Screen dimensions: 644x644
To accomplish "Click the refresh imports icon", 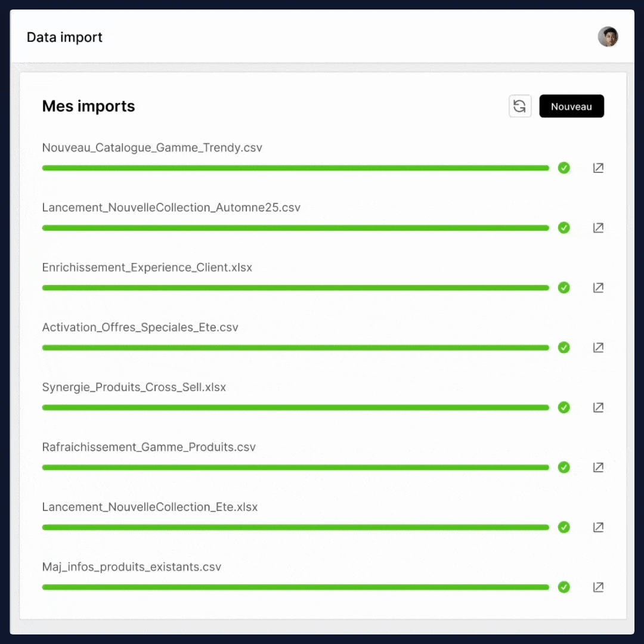I will [x=520, y=106].
